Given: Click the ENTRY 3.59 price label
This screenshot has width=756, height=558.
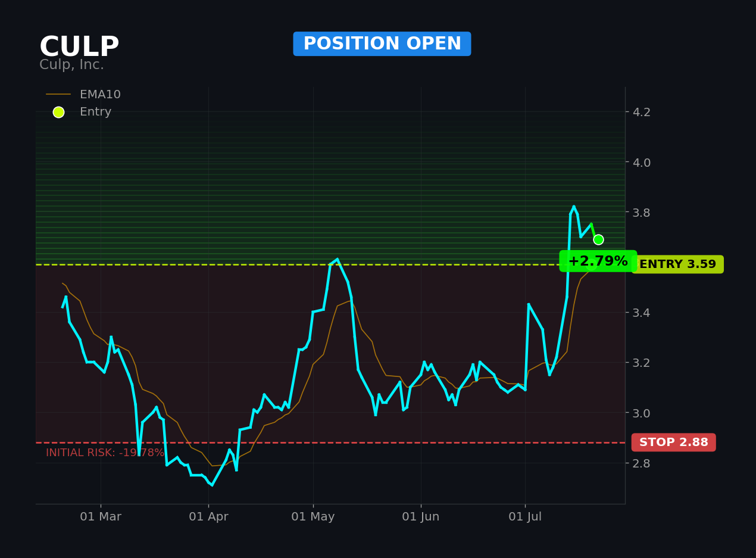Looking at the screenshot, I should (x=677, y=264).
